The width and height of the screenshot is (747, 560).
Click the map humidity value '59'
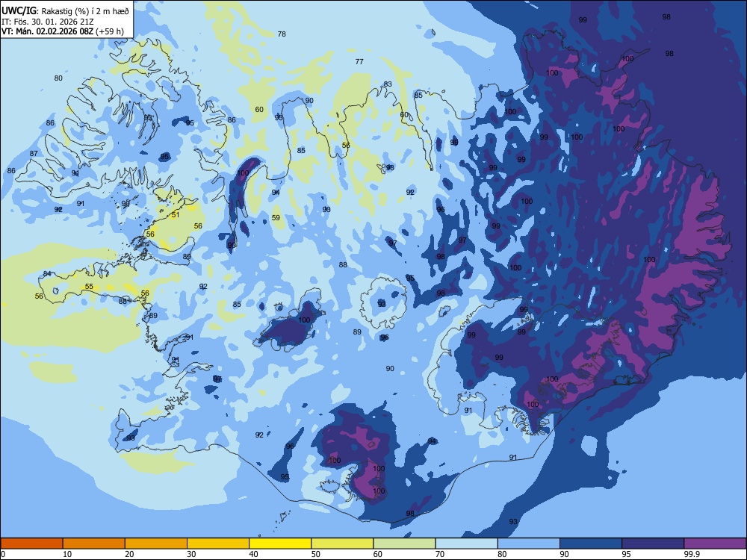276,217
